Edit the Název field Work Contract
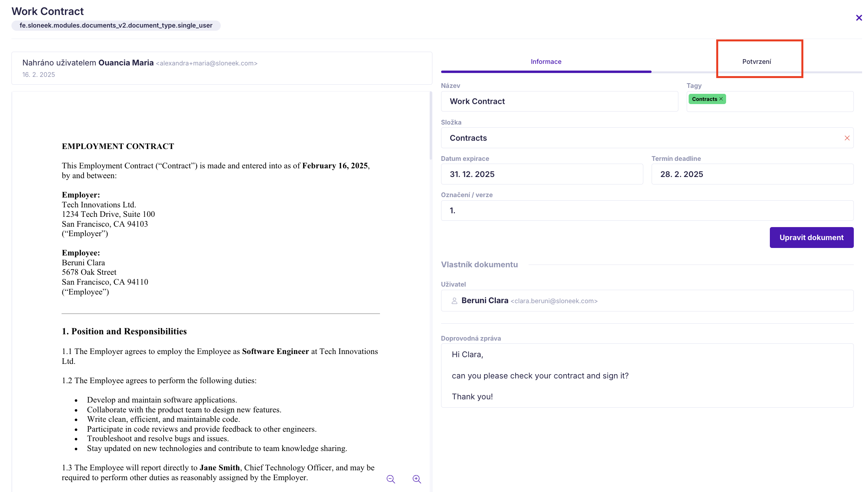 coord(559,101)
